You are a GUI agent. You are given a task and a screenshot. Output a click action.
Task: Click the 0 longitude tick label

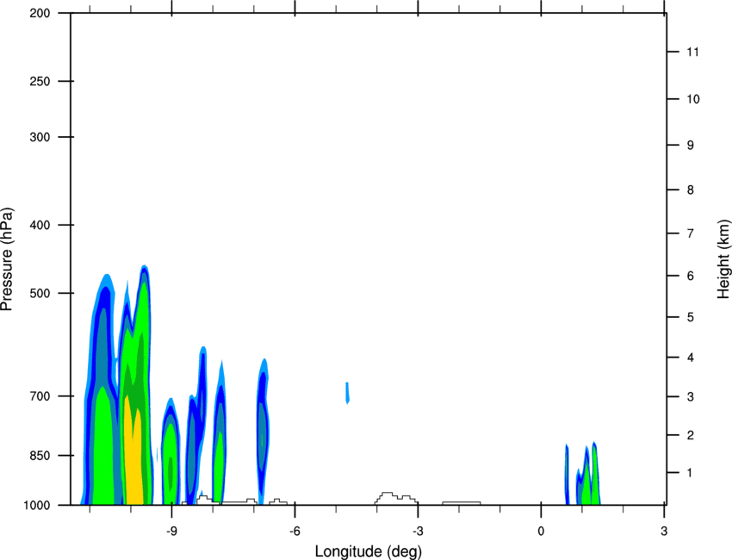541,532
